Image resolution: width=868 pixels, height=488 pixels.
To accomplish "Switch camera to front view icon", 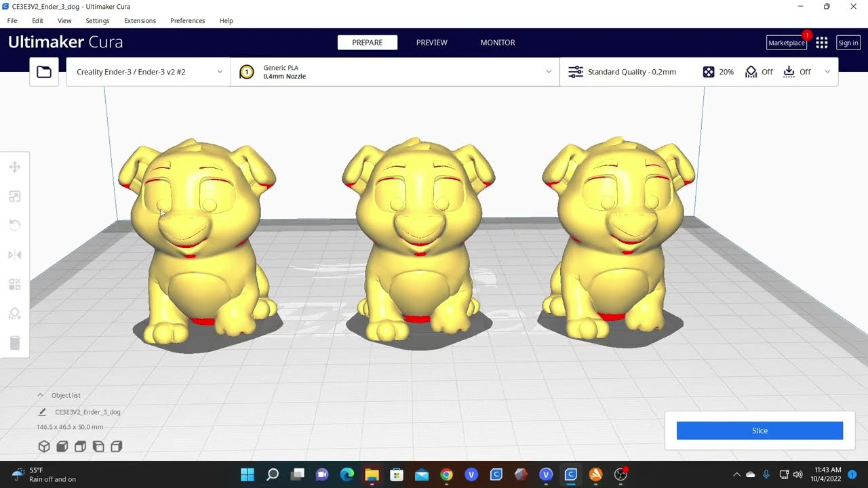I will [x=62, y=446].
